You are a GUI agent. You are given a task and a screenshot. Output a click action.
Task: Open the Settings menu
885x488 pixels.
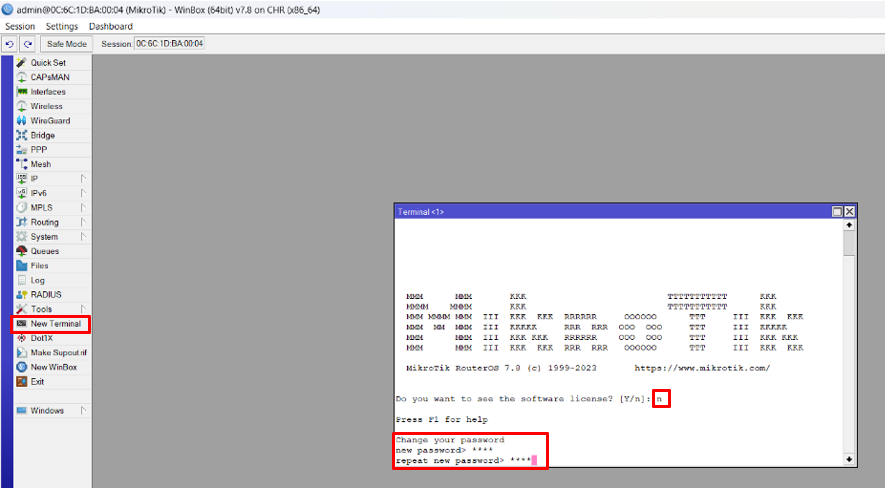click(x=62, y=26)
